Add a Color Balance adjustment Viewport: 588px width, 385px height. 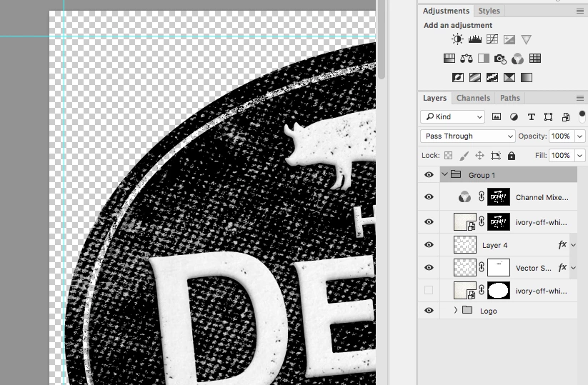[466, 58]
